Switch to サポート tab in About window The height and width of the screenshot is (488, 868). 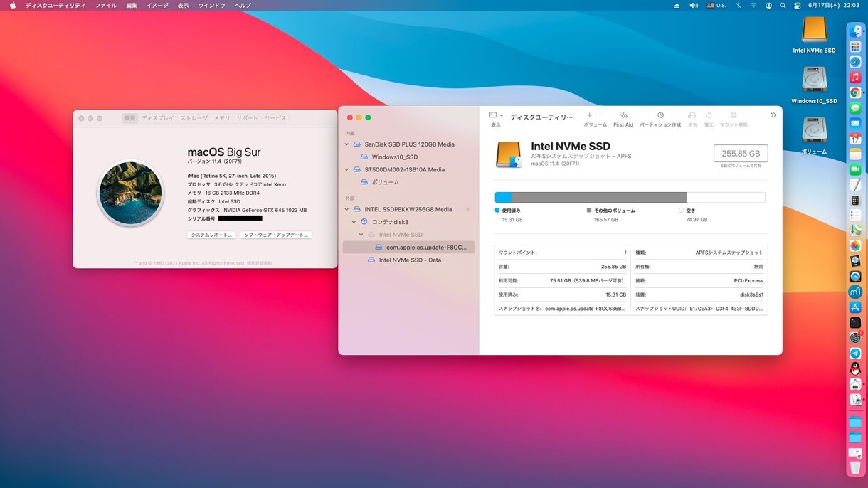click(x=248, y=118)
